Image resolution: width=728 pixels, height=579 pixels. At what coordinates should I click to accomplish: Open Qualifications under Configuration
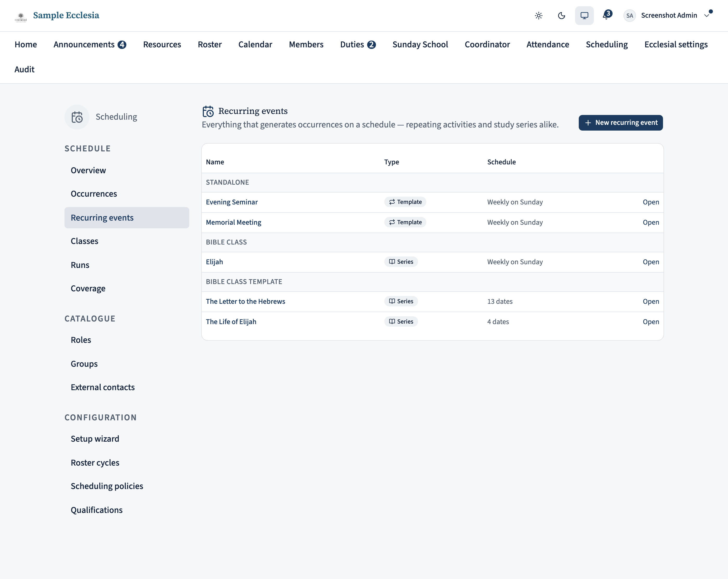pos(127,510)
